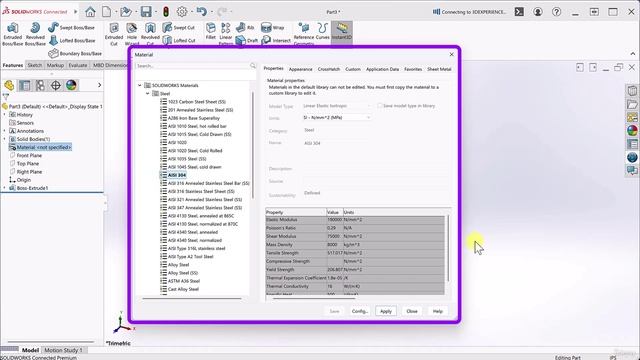Select the Revolved Cut tool
This screenshot has height=360, width=640.
[x=150, y=34]
